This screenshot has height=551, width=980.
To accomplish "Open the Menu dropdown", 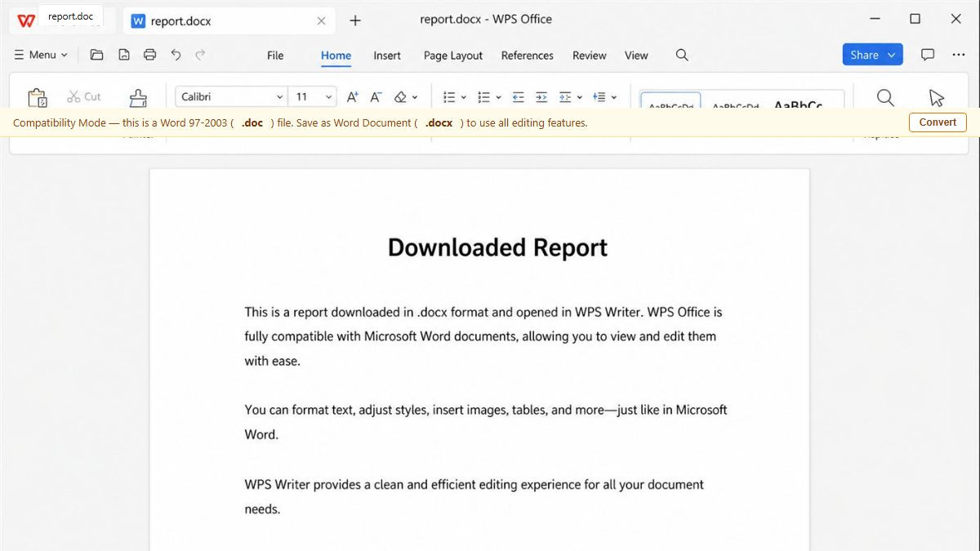I will tap(41, 55).
